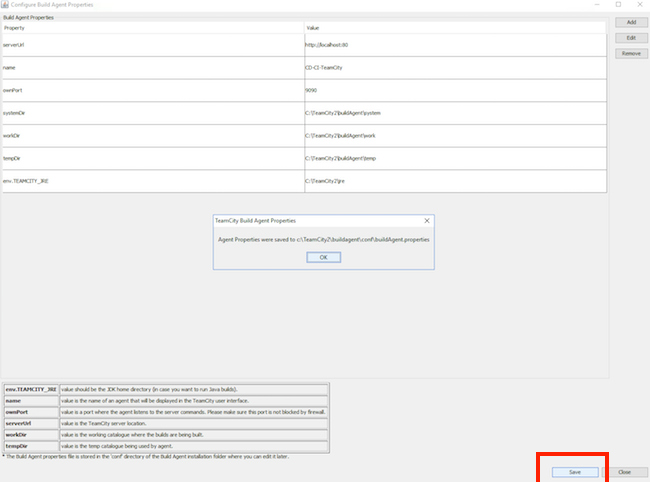Select the tempDir property row

304,159
